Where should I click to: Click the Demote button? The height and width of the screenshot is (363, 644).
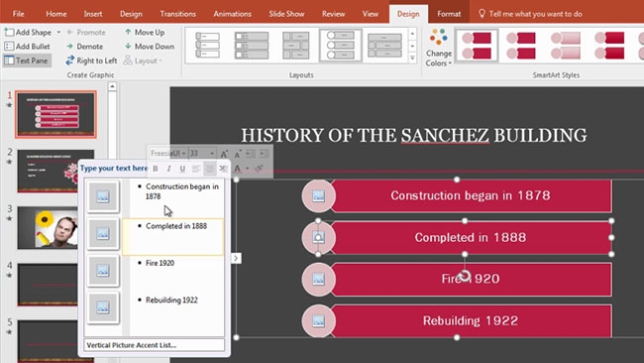click(x=84, y=47)
